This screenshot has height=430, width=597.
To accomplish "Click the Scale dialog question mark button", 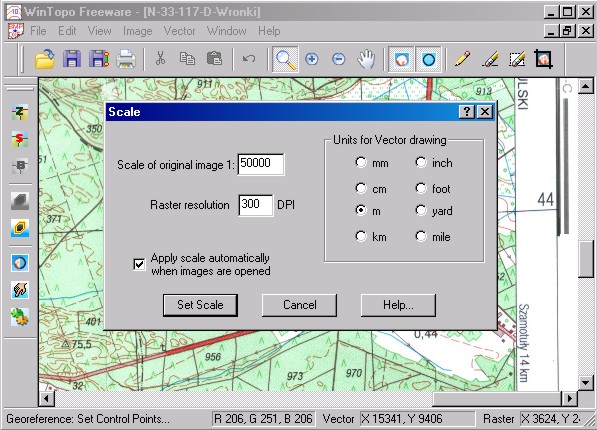I will (466, 112).
